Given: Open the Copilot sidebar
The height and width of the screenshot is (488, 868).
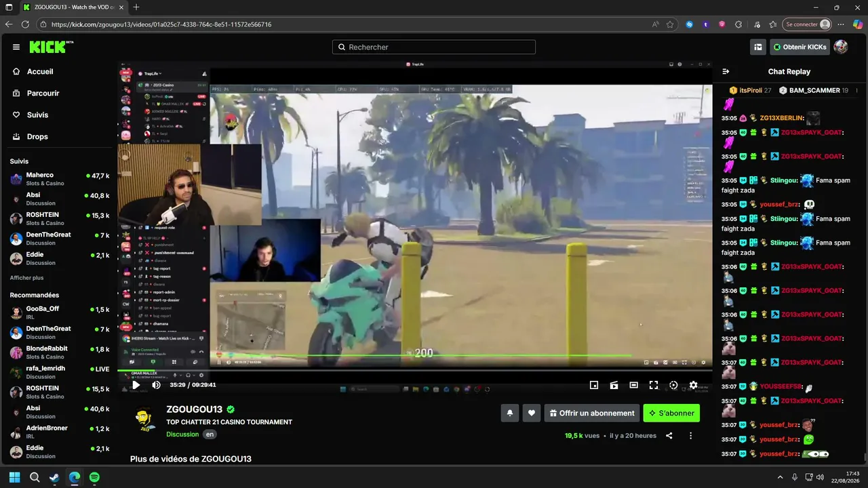Looking at the screenshot, I should (857, 24).
